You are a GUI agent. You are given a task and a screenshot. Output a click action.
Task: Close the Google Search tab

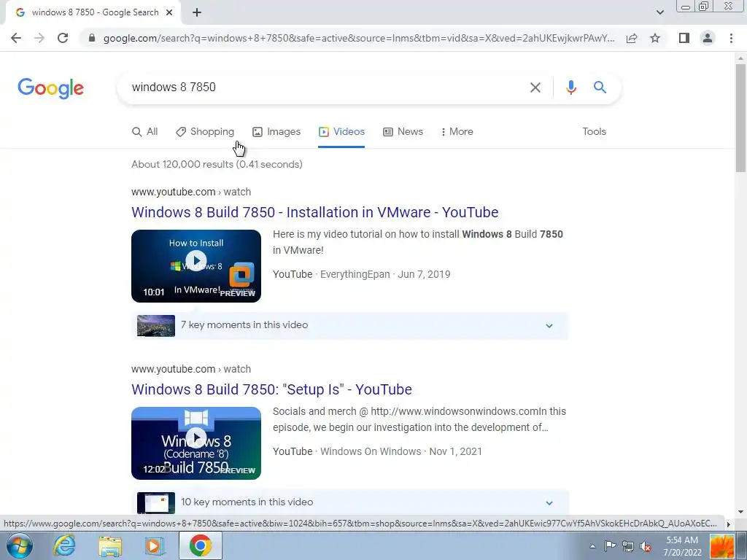coord(169,13)
